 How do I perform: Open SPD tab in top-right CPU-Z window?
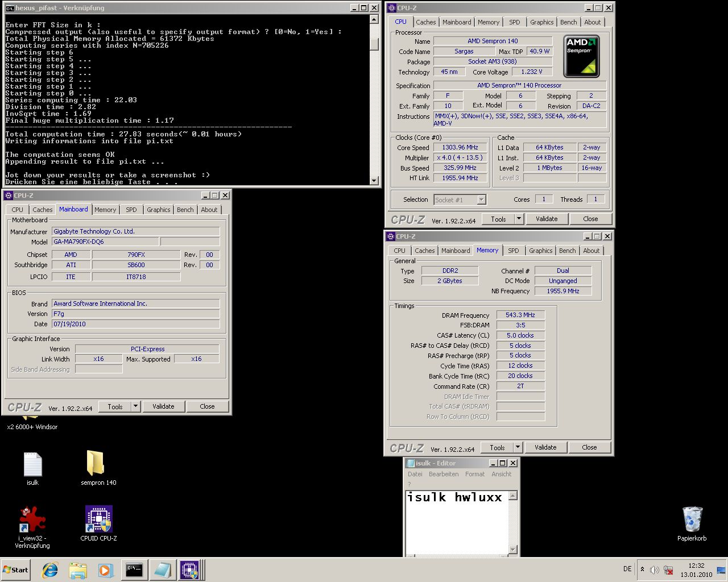click(514, 22)
